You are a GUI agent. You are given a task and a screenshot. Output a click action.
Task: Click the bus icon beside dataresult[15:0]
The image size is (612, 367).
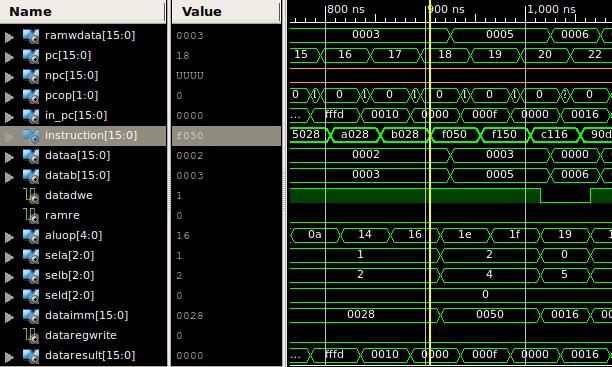pos(31,355)
